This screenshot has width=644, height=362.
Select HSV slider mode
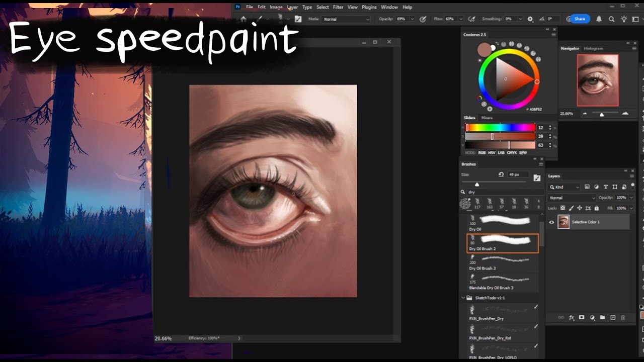tap(491, 152)
